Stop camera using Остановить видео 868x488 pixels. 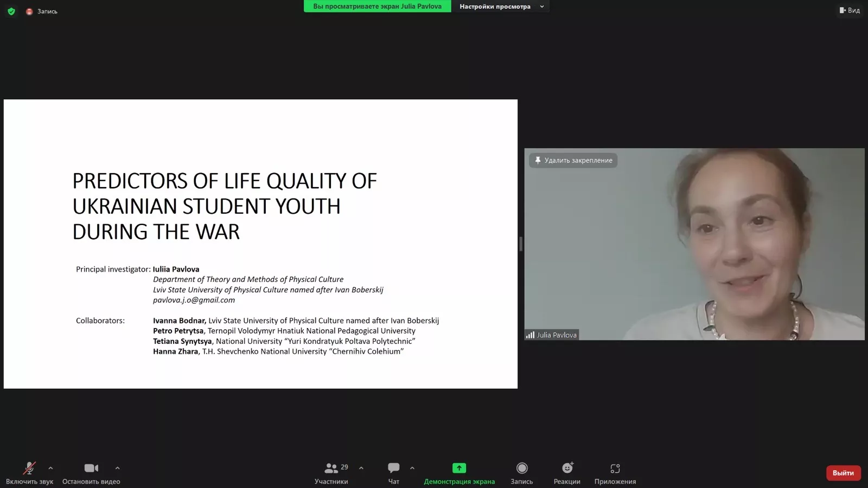click(x=91, y=473)
